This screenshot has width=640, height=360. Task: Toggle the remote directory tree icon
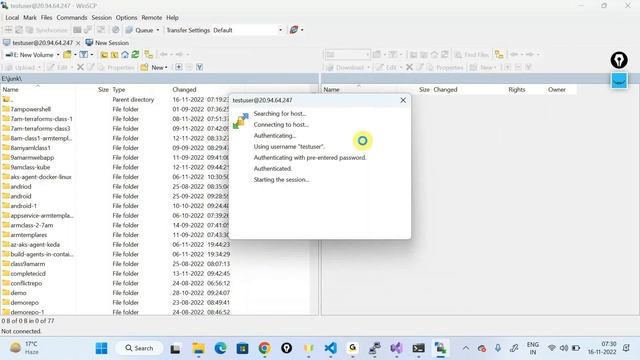pyautogui.click(x=499, y=54)
